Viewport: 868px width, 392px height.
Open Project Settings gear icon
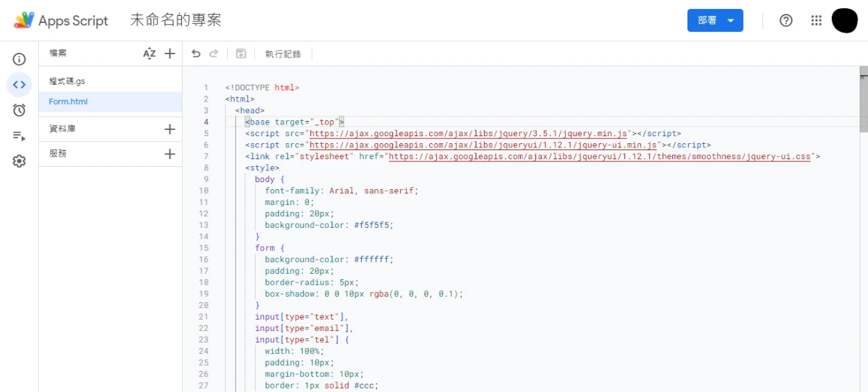pos(19,161)
